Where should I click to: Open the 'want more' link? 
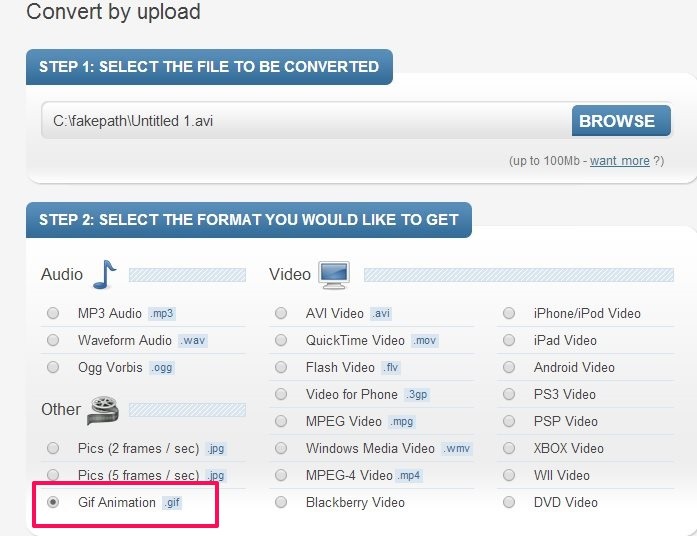[x=619, y=160]
